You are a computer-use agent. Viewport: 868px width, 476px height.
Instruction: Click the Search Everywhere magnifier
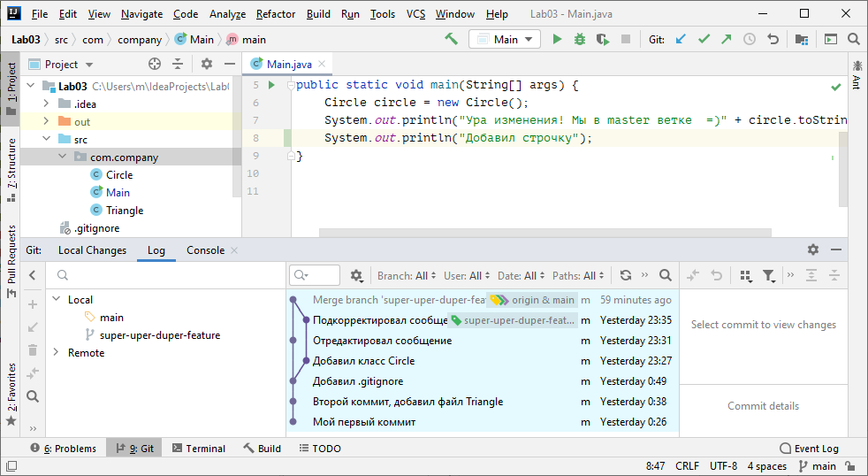[853, 39]
